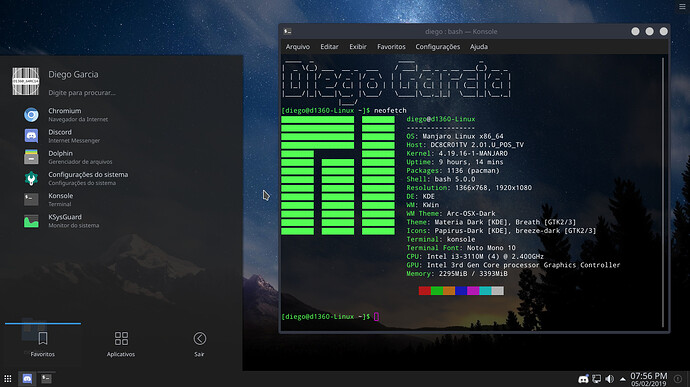Screen dimensions: 690x387
Task: Switch to the Aplicativos tab
Action: tap(121, 344)
